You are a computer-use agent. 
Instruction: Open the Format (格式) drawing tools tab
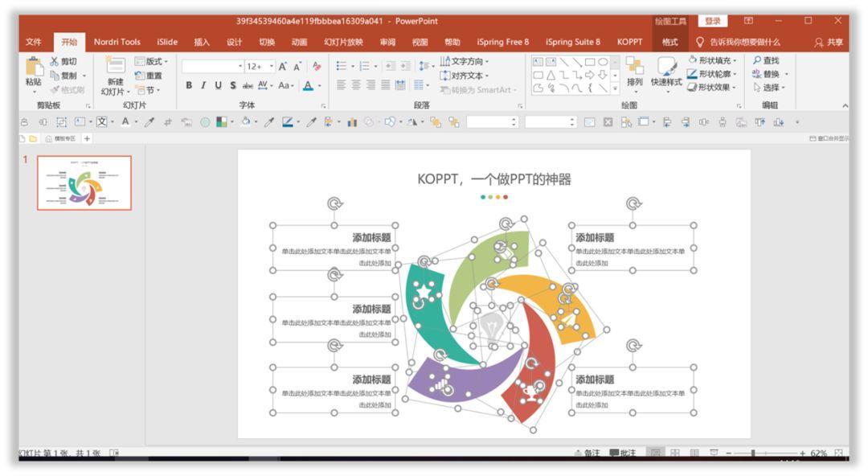(669, 42)
